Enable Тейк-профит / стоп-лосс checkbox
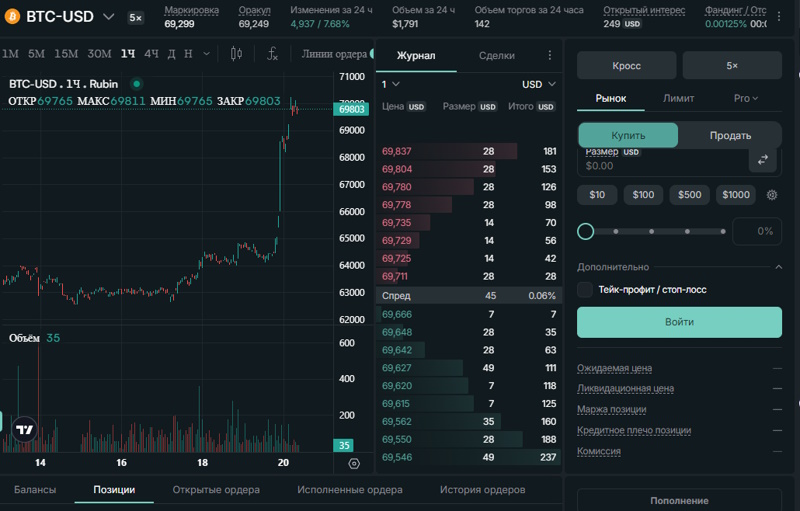Viewport: 800px width, 511px height. pos(585,290)
